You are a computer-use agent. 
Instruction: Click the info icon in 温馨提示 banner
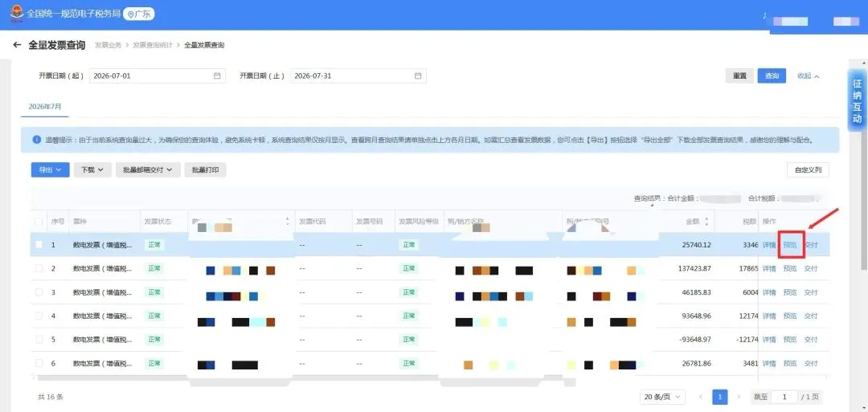(x=36, y=140)
